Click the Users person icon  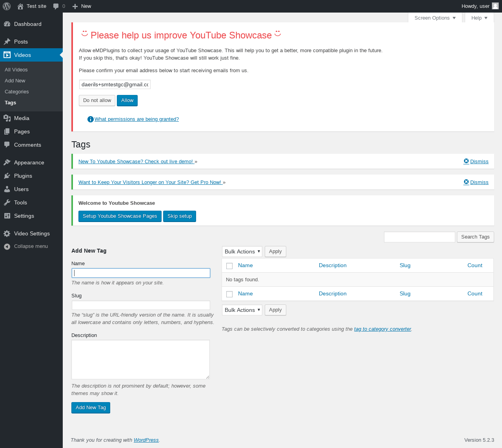[7, 189]
